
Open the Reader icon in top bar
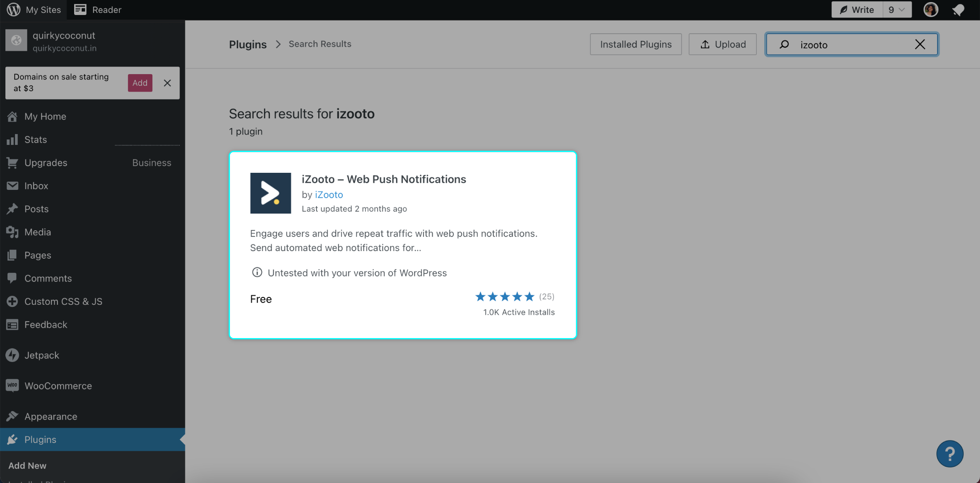click(x=80, y=10)
